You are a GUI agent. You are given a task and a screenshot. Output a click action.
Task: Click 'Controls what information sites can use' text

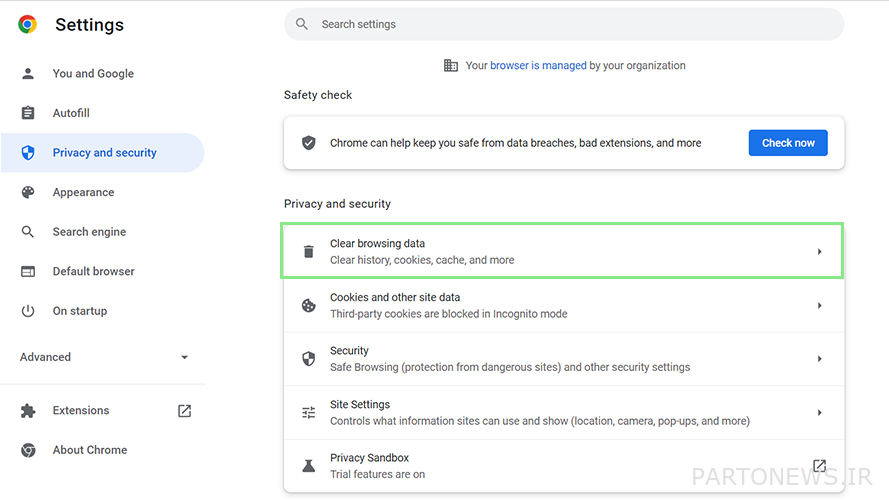[x=540, y=421]
